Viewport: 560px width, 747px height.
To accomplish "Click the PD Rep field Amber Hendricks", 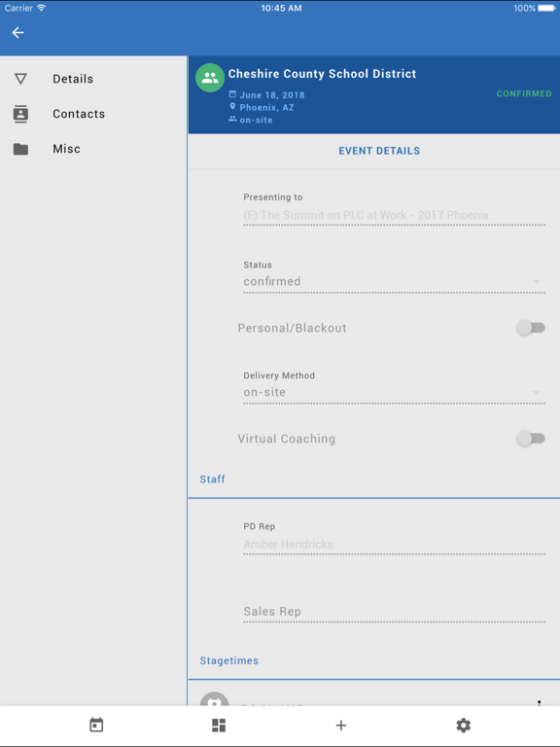I will click(395, 545).
